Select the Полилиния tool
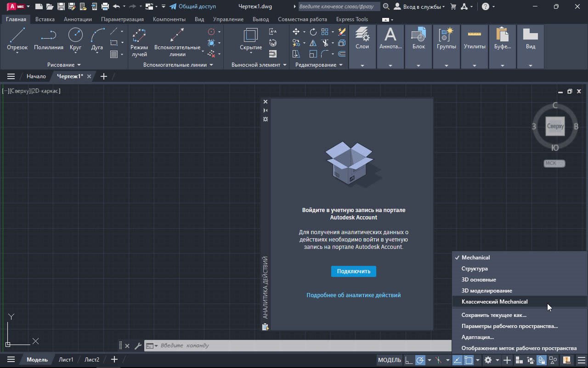Image resolution: width=588 pixels, height=368 pixels. [x=48, y=39]
